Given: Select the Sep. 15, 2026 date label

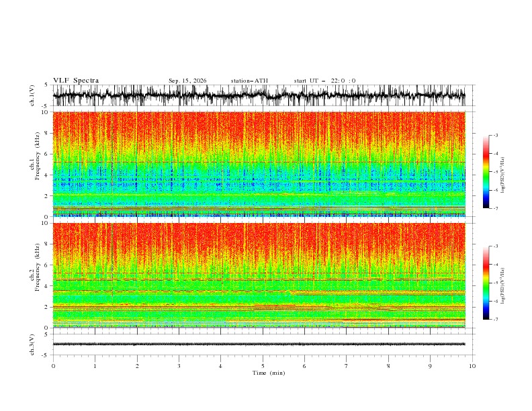Looking at the screenshot, I should click(x=187, y=81).
